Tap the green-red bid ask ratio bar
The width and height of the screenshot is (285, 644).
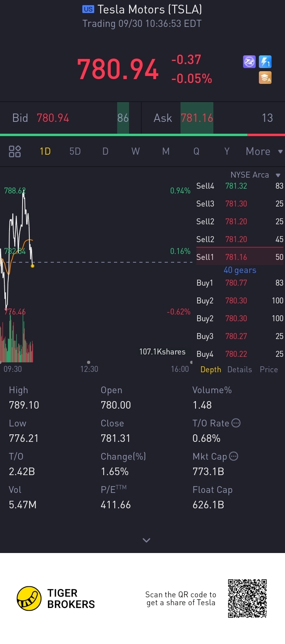(x=142, y=135)
